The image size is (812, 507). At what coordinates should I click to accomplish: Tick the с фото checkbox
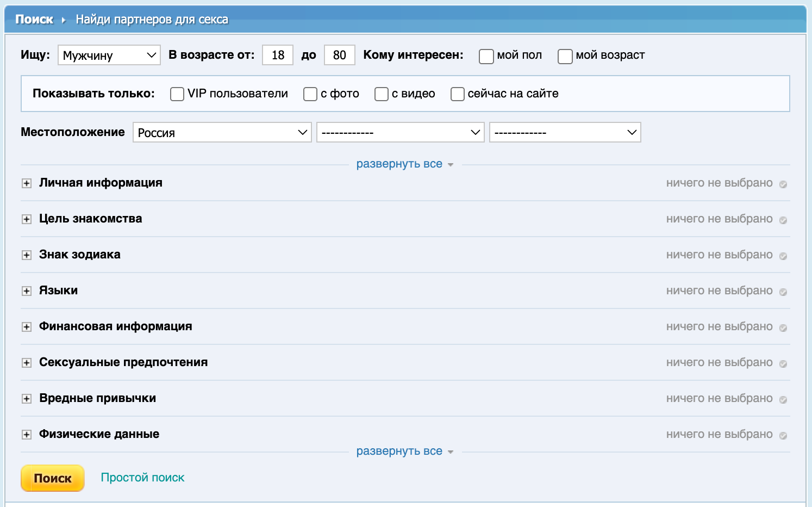tap(310, 94)
